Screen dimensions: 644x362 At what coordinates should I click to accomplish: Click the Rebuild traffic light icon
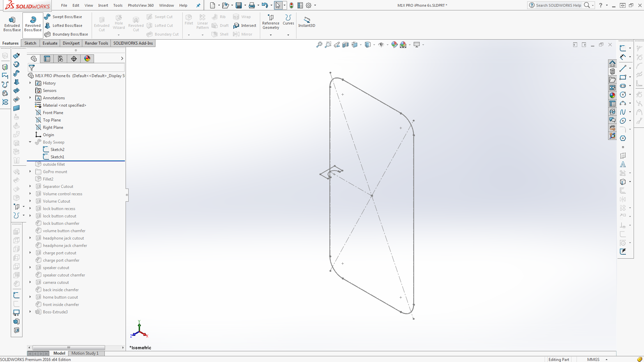(291, 5)
